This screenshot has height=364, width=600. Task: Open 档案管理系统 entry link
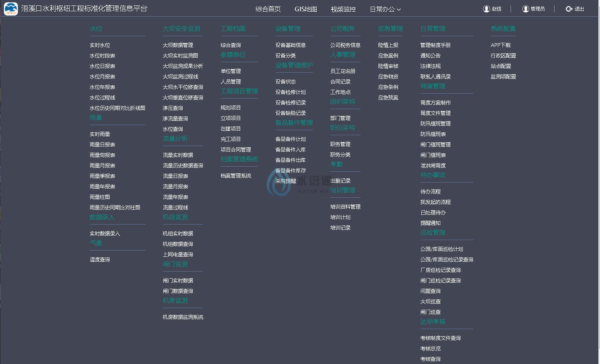point(236,176)
